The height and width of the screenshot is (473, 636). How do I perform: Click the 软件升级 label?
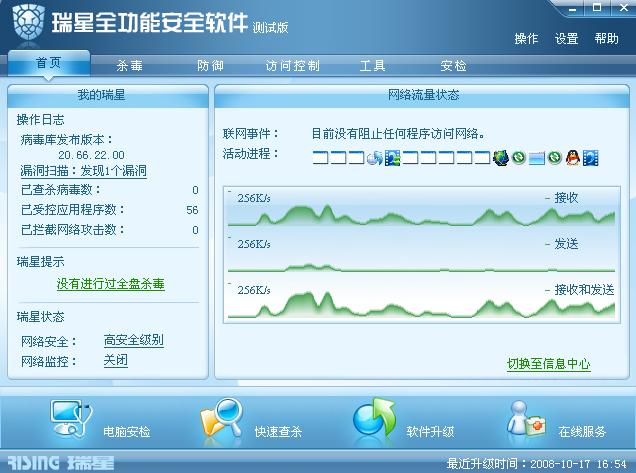pos(430,432)
